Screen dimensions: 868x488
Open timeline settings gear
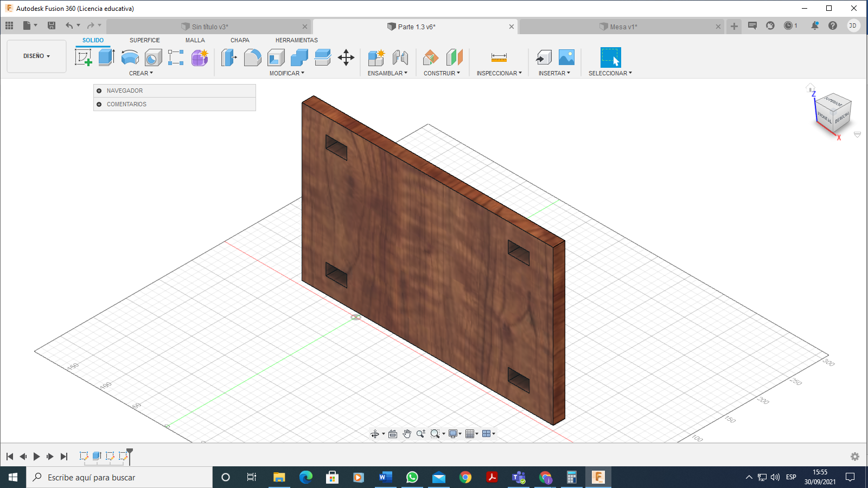pyautogui.click(x=855, y=457)
